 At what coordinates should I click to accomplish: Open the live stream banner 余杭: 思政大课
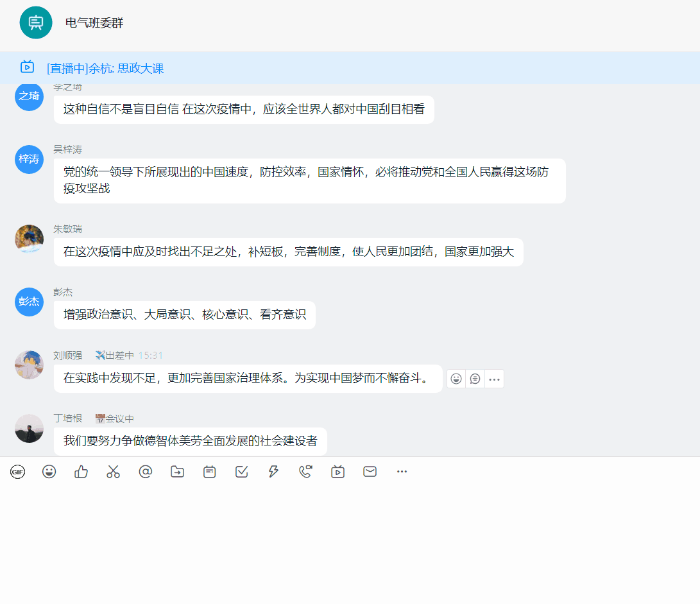click(x=105, y=68)
